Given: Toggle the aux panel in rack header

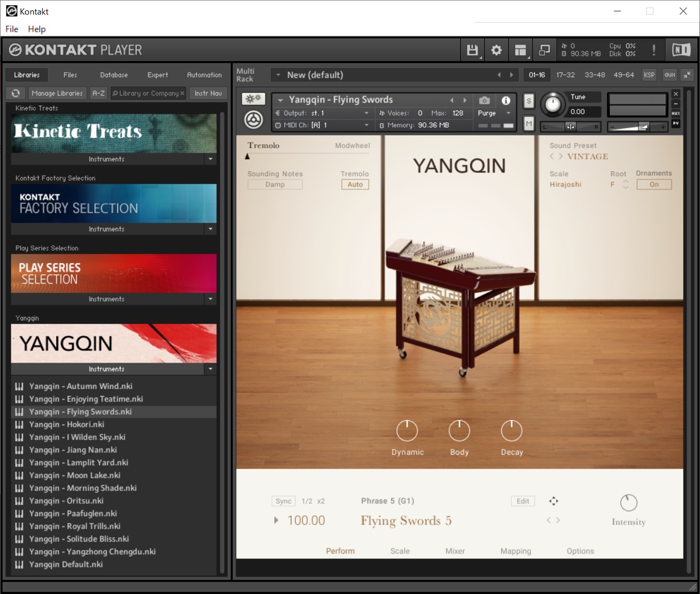Looking at the screenshot, I should pos(670,75).
